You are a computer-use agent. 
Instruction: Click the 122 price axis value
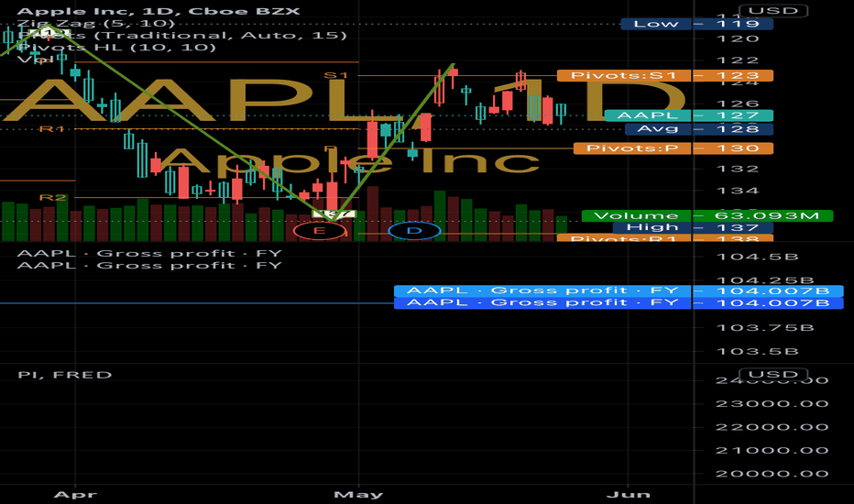738,60
